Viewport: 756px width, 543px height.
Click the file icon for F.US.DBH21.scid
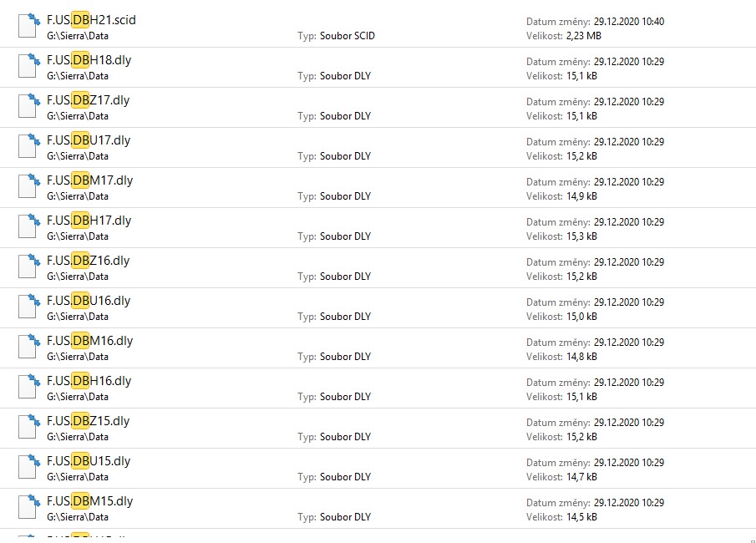click(x=28, y=26)
